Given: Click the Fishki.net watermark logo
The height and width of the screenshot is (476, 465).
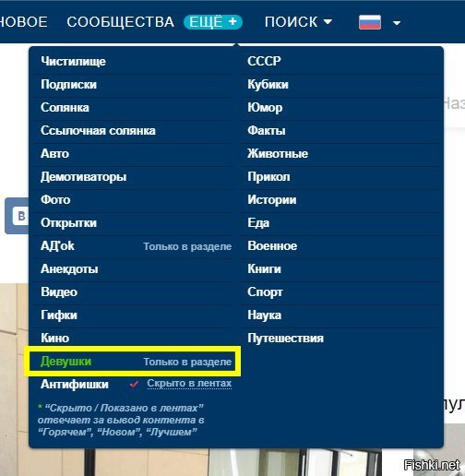Looking at the screenshot, I should point(432,465).
